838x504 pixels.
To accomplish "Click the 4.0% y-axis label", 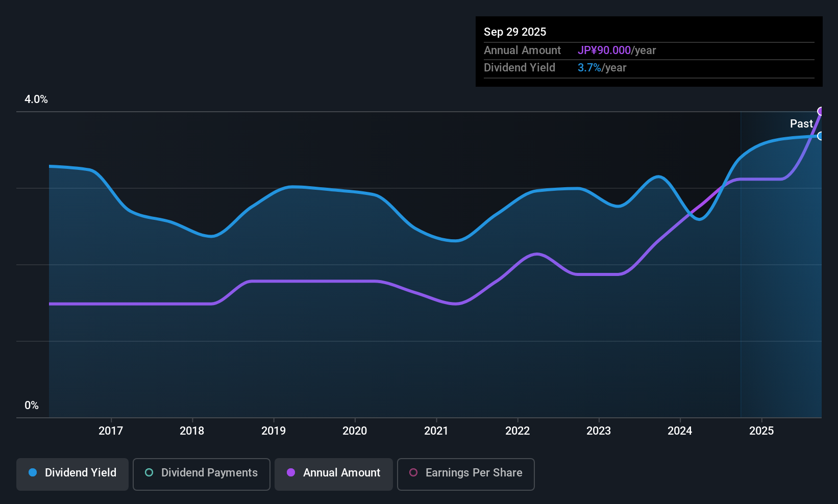I will click(x=36, y=99).
